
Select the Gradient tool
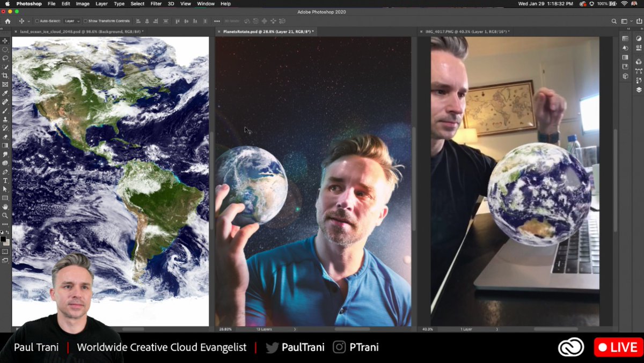pyautogui.click(x=5, y=145)
